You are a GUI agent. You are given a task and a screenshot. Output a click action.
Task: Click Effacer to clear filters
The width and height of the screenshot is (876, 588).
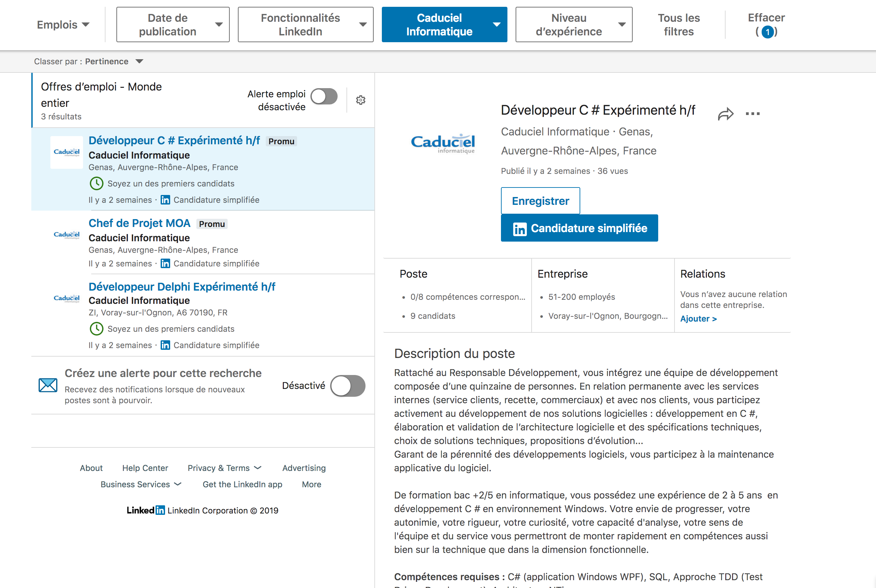tap(766, 24)
